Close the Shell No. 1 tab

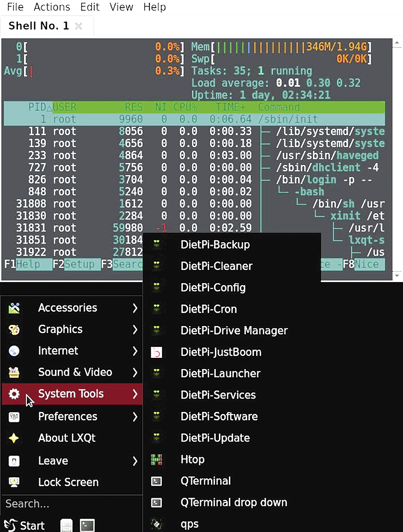(78, 26)
